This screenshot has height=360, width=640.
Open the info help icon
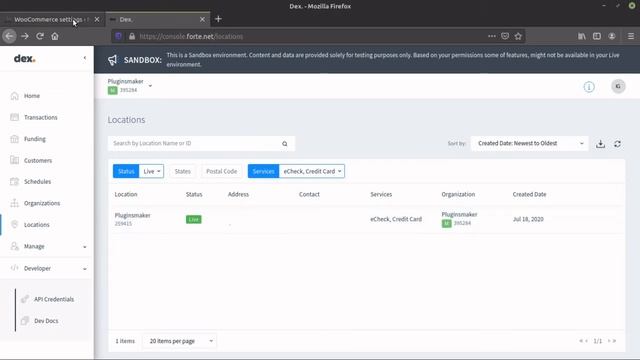(x=589, y=87)
